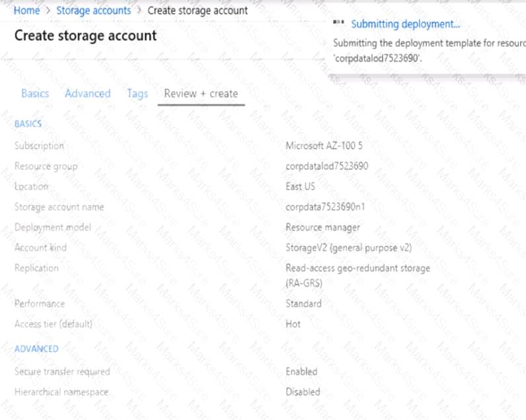Viewport: 526px width, 420px height.
Task: Click the breadcrumb chevron after Home
Action: pyautogui.click(x=48, y=11)
